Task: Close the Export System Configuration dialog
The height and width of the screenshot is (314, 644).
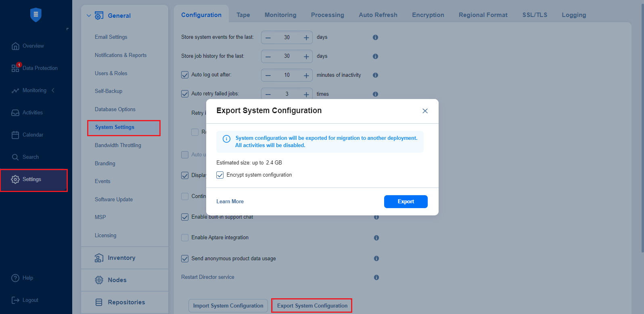Action: [425, 111]
